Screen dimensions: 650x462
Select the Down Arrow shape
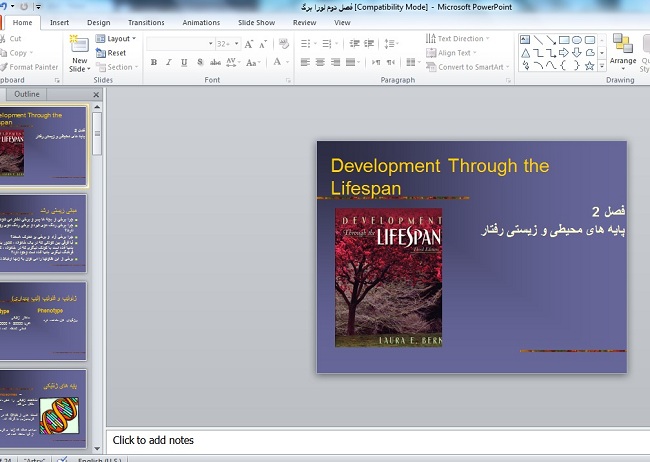pyautogui.click(x=577, y=53)
